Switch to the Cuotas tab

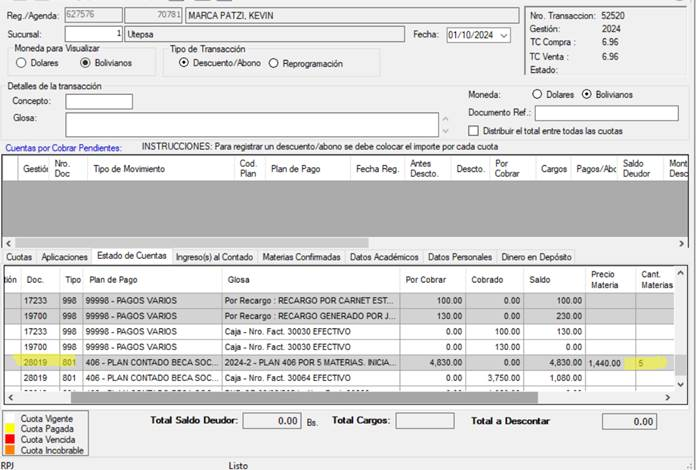pos(19,257)
